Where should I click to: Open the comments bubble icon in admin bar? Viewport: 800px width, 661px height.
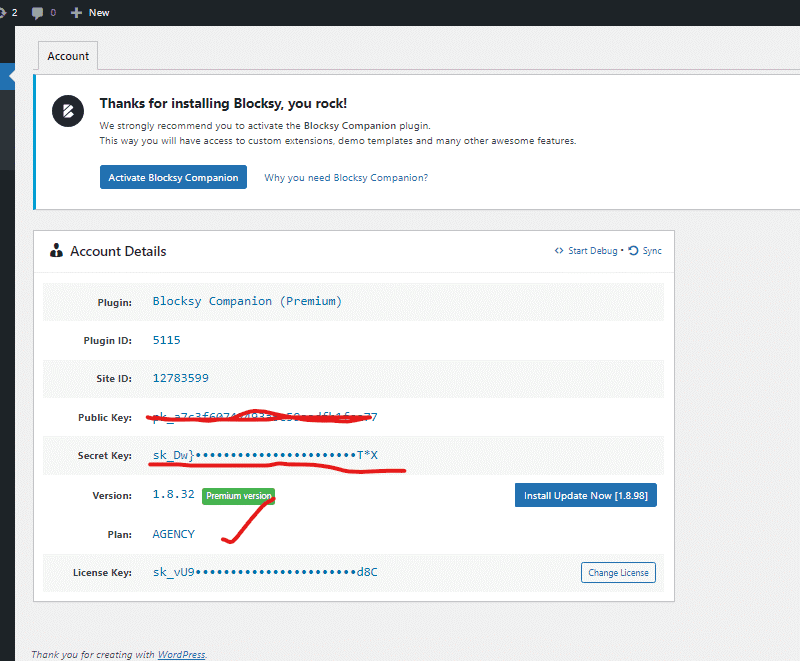tap(37, 13)
